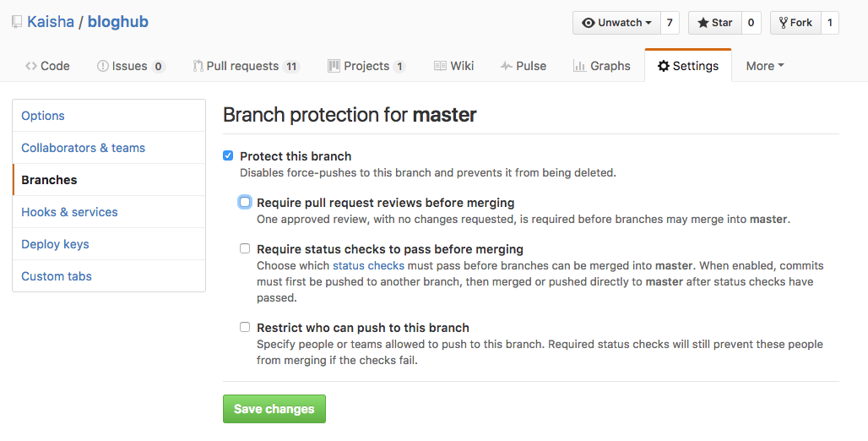Follow the status checks link
Image resolution: width=868 pixels, height=441 pixels.
click(x=368, y=265)
